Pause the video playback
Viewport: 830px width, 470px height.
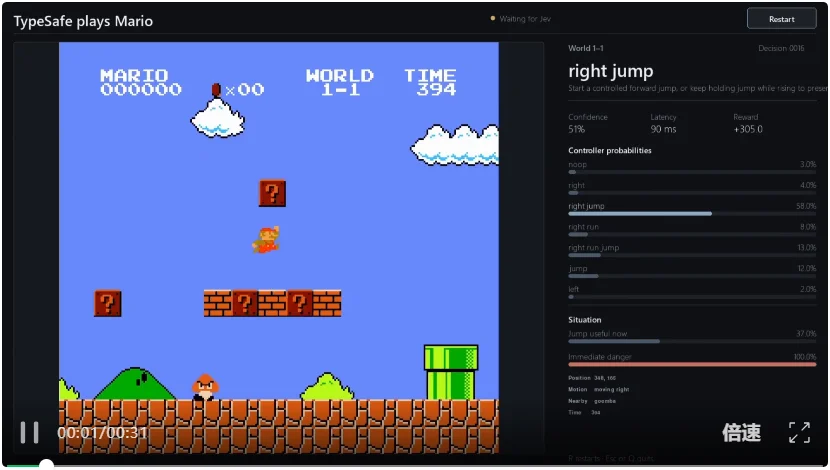(x=30, y=432)
